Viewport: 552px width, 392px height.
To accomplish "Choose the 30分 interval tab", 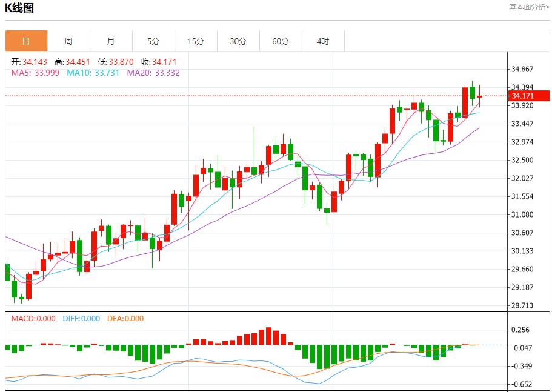I will (x=238, y=41).
